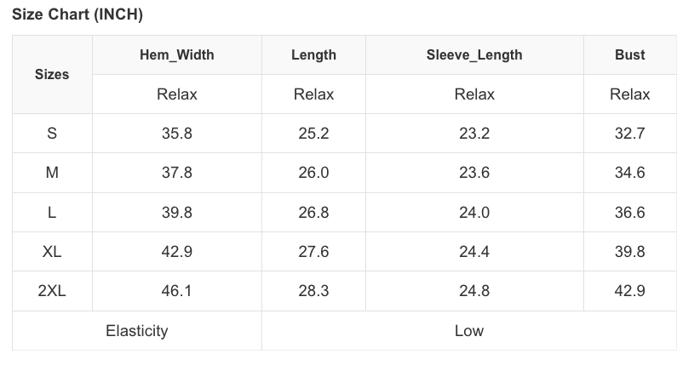Screen dimensions: 700x371
Task: Select the S size row label
Action: (52, 133)
